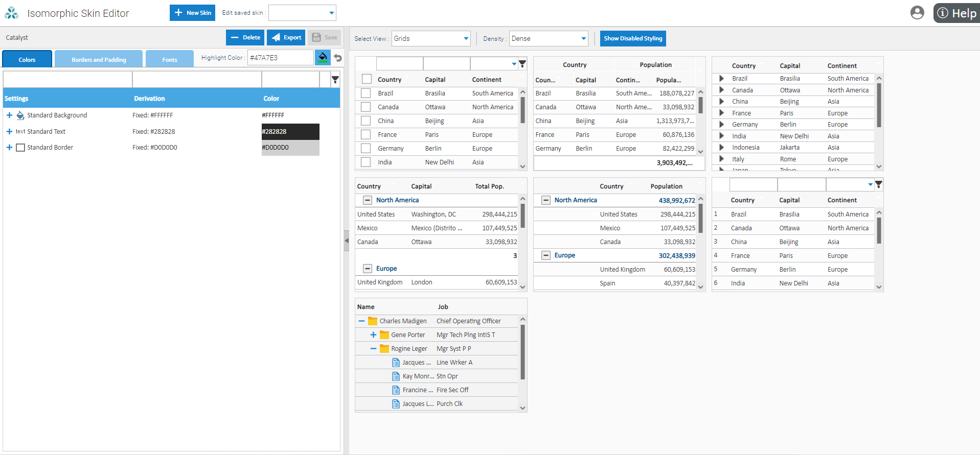Switch to the Fonts tab
The image size is (980, 455).
[x=170, y=59]
